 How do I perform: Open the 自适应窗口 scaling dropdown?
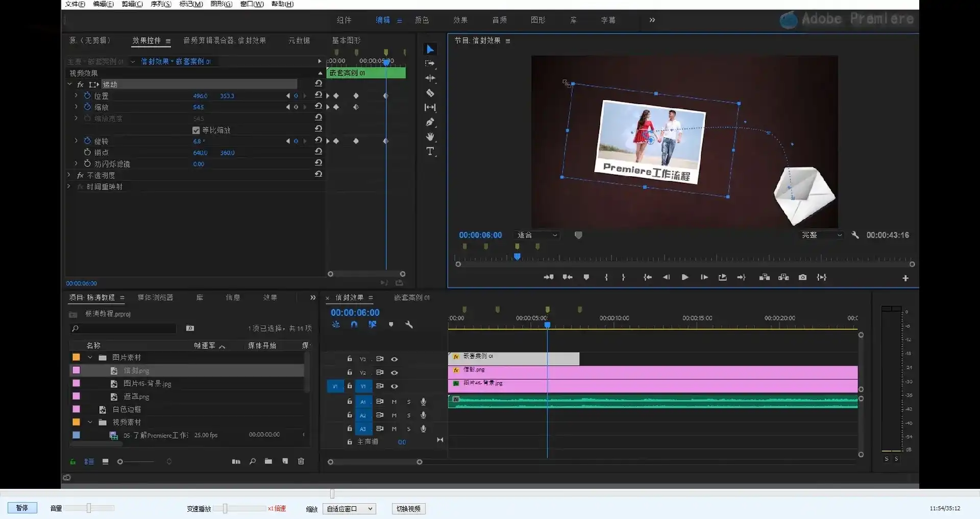pyautogui.click(x=350, y=509)
